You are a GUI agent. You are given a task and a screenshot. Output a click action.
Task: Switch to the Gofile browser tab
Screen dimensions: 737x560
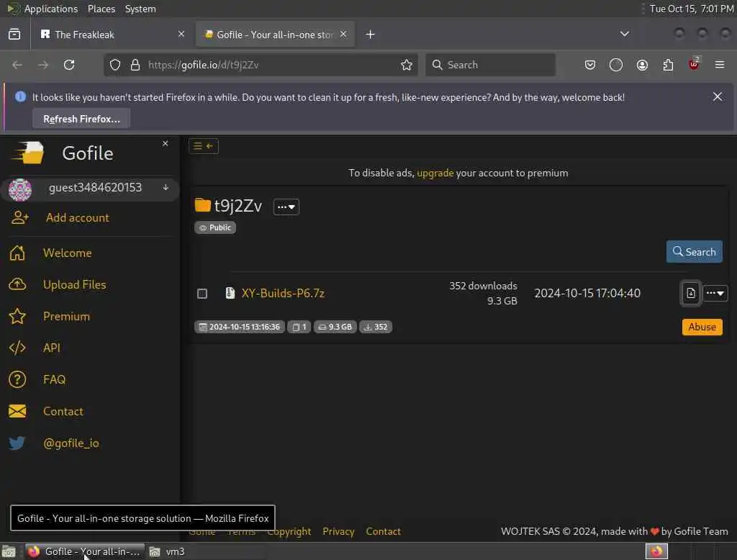tap(275, 35)
